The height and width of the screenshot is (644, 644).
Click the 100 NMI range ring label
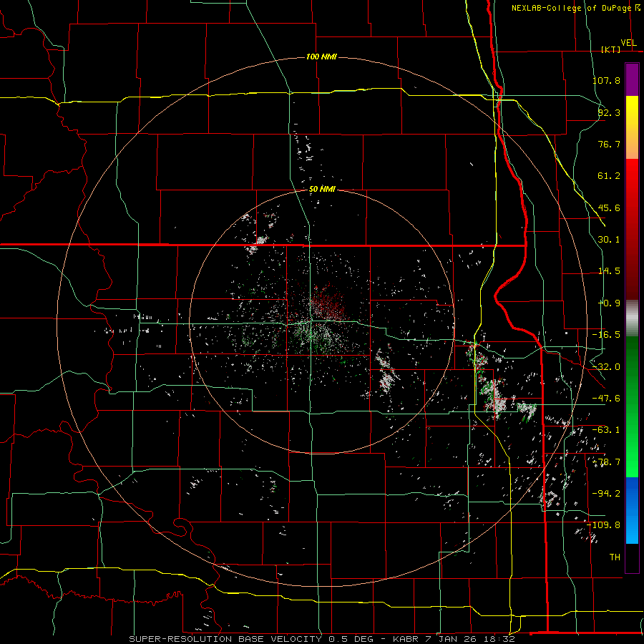point(321,57)
